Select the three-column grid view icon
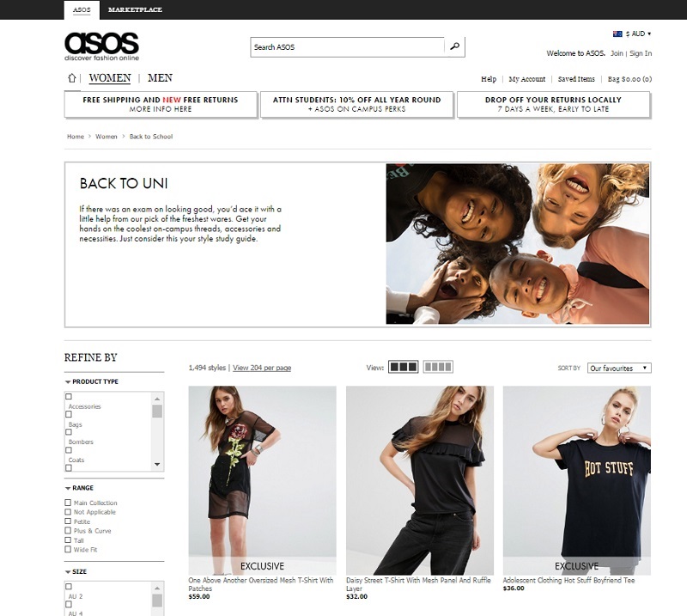 pyautogui.click(x=403, y=367)
